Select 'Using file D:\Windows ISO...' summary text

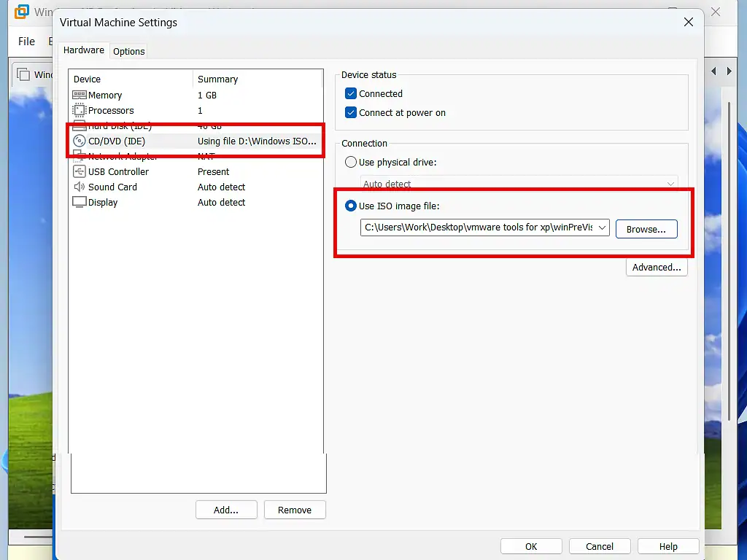[257, 141]
